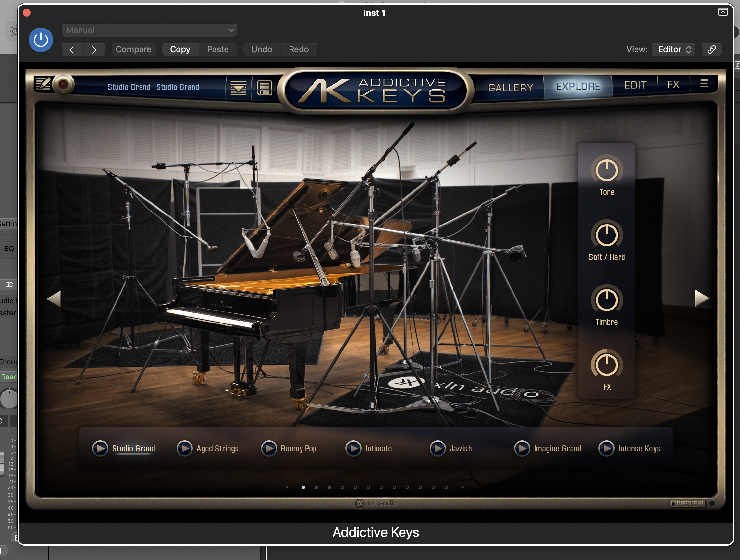Play the Intense Keys preset preview
The width and height of the screenshot is (740, 560).
(x=606, y=448)
